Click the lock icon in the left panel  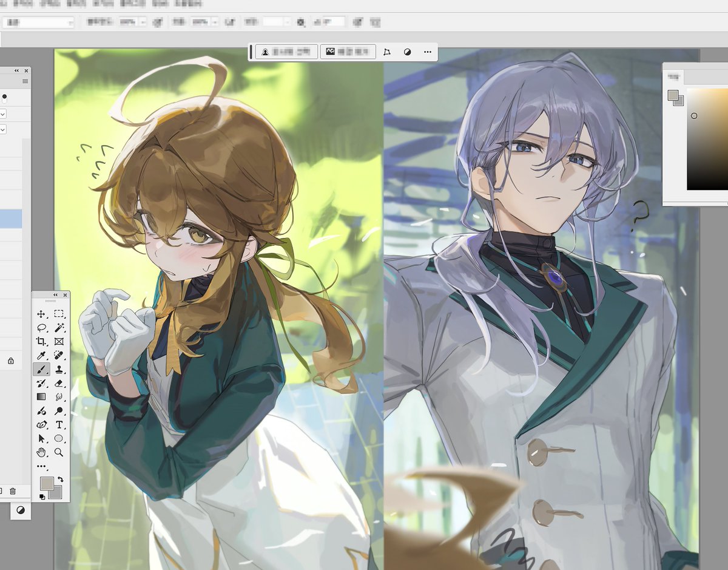click(x=11, y=361)
